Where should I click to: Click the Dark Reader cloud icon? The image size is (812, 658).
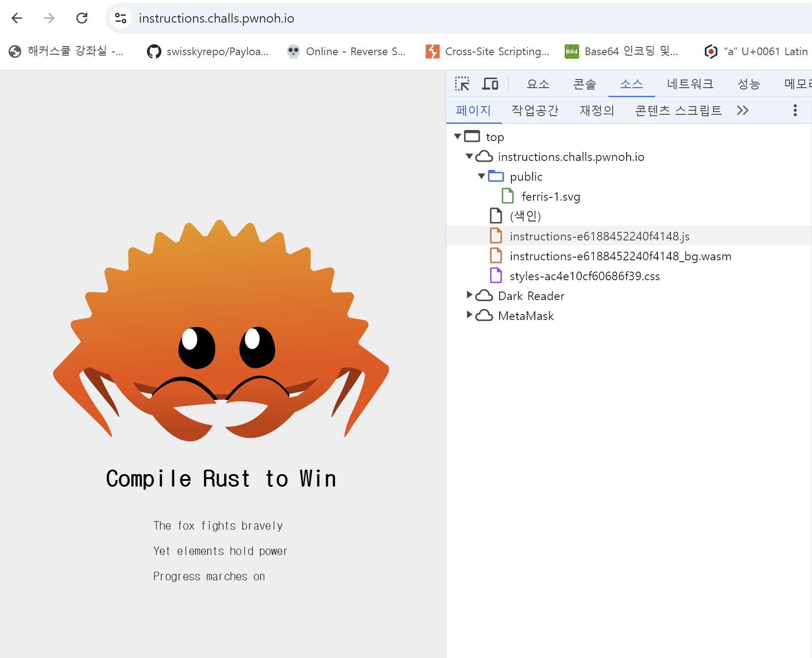[484, 296]
